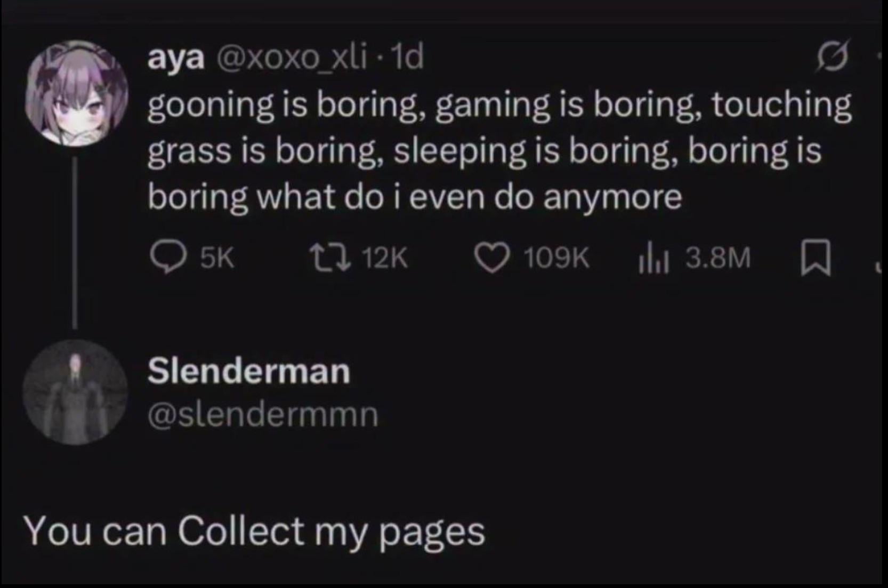Click the reply text "You can Collect my pages"
Viewport: 888px width, 588px height.
pyautogui.click(x=254, y=531)
